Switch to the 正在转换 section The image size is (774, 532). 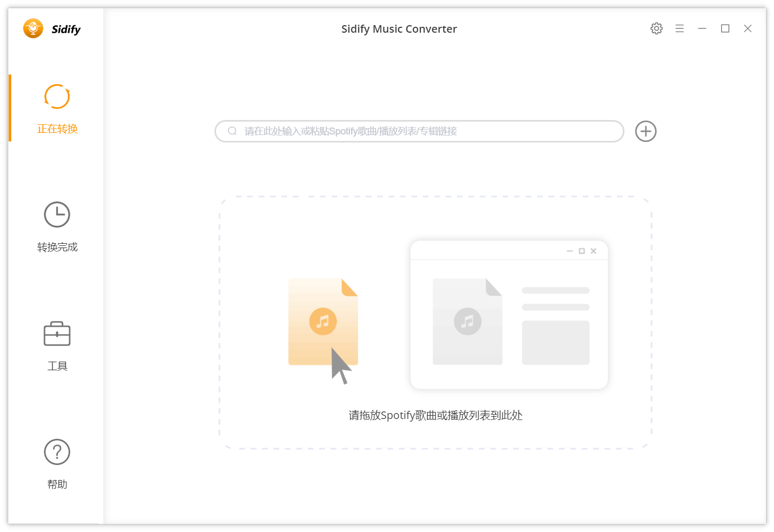coord(57,129)
